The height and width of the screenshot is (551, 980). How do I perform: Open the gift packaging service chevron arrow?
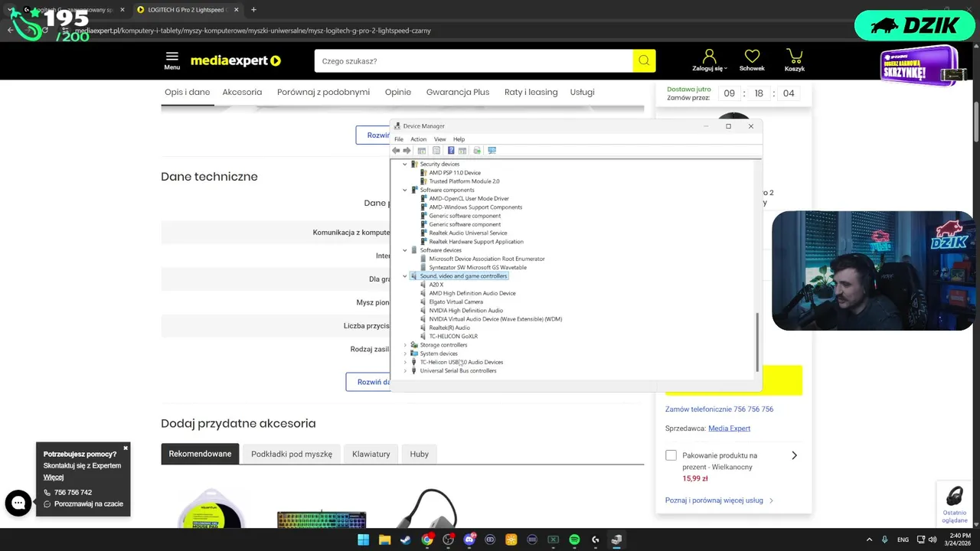click(794, 455)
